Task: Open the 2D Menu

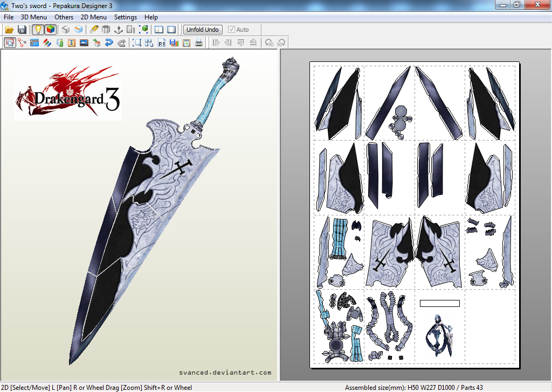Action: point(94,17)
